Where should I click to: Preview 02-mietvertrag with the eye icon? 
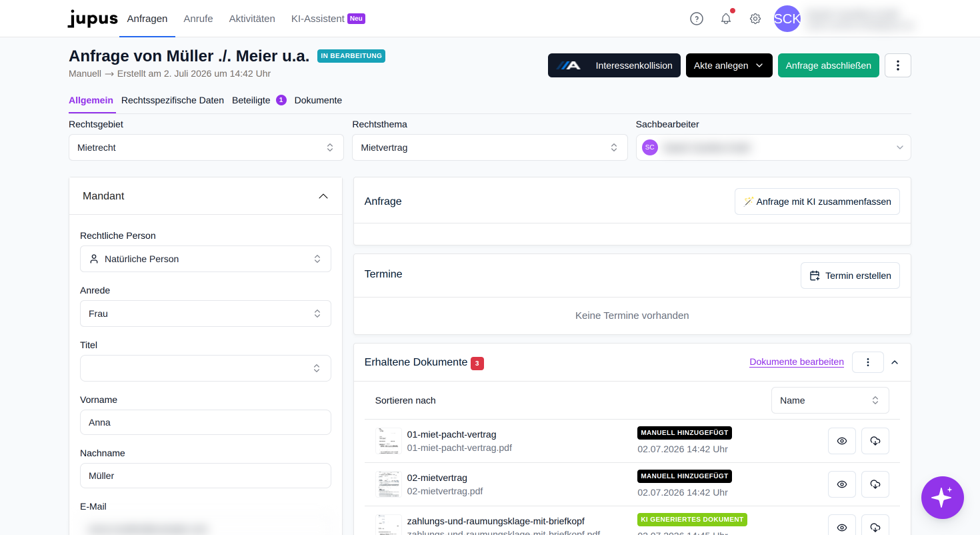tap(842, 484)
